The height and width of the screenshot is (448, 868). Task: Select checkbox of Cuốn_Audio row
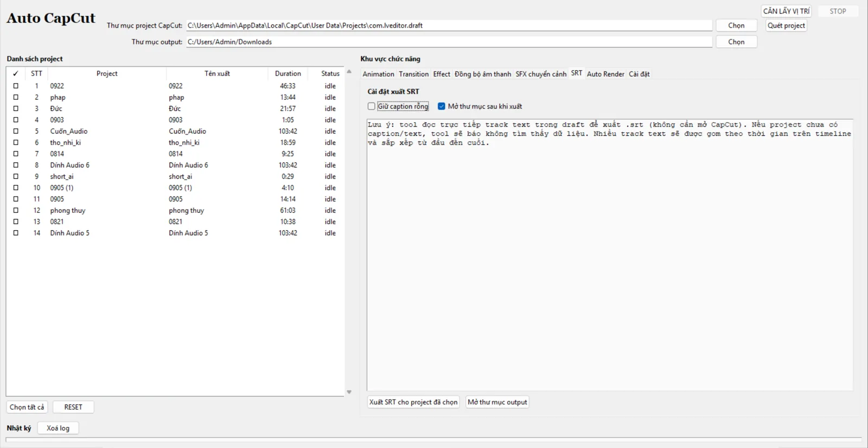coord(16,131)
